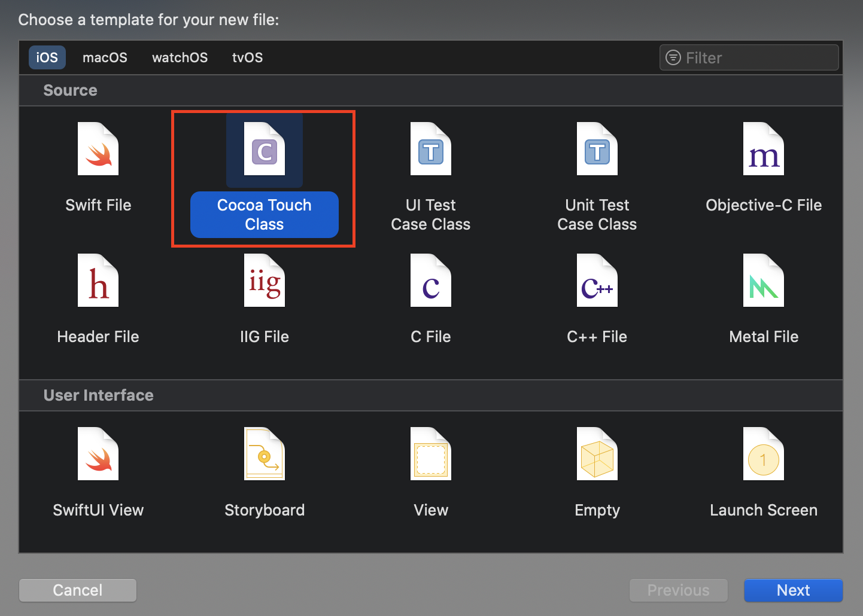863x616 pixels.
Task: Pick the C File template icon
Action: click(431, 280)
